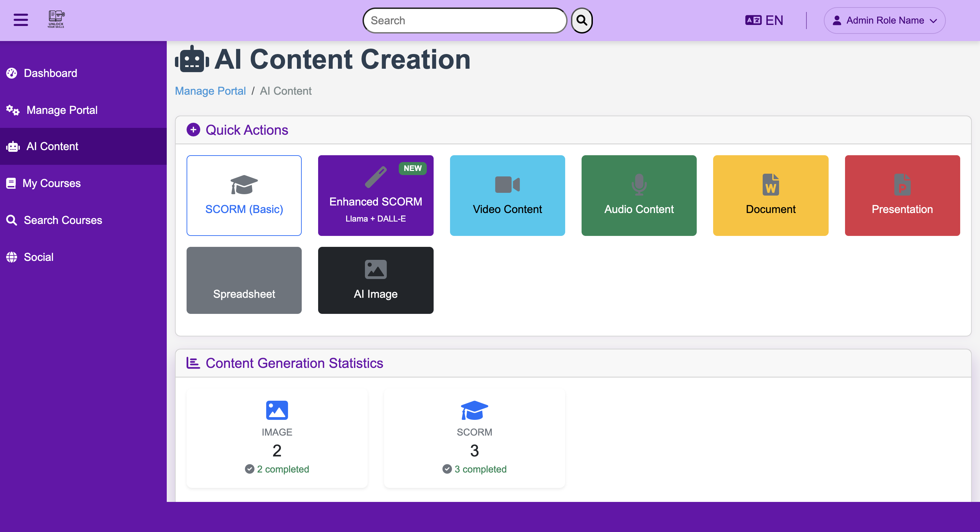980x532 pixels.
Task: Click the Quick Actions plus icon
Action: coord(194,130)
